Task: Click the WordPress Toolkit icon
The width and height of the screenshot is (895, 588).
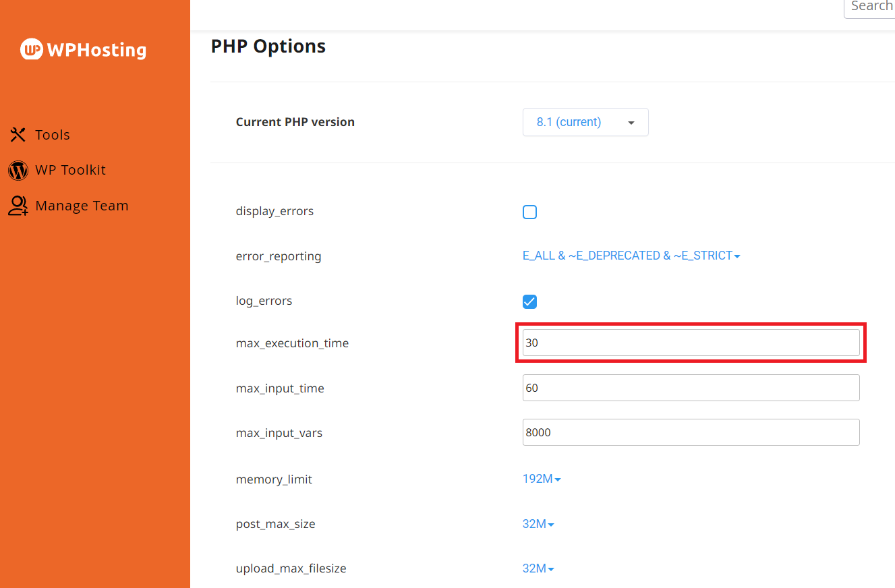Action: [18, 171]
